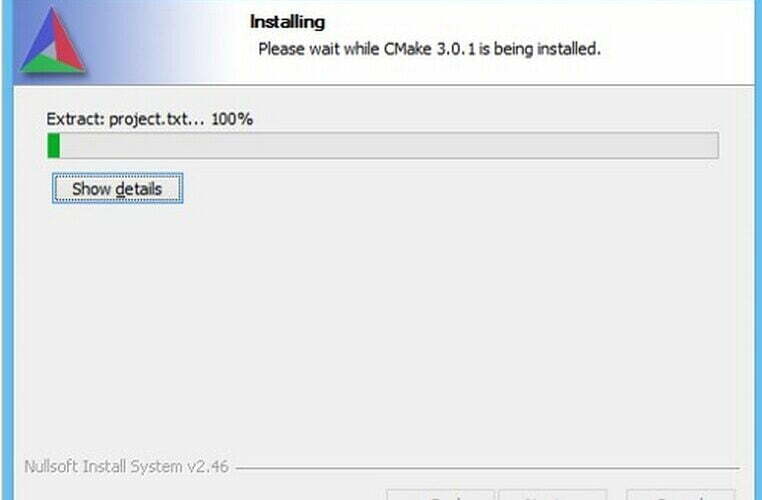Click the Installing header title
The width and height of the screenshot is (762, 500).
point(287,22)
